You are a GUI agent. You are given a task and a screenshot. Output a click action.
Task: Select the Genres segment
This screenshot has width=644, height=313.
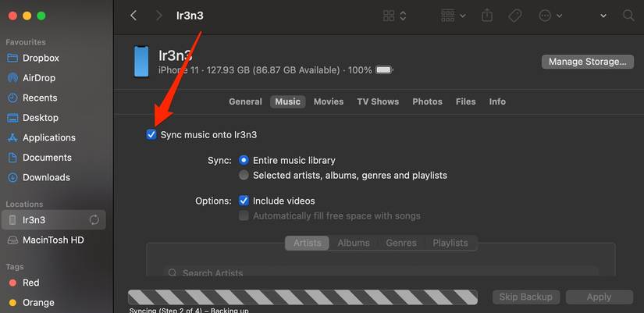pos(401,243)
